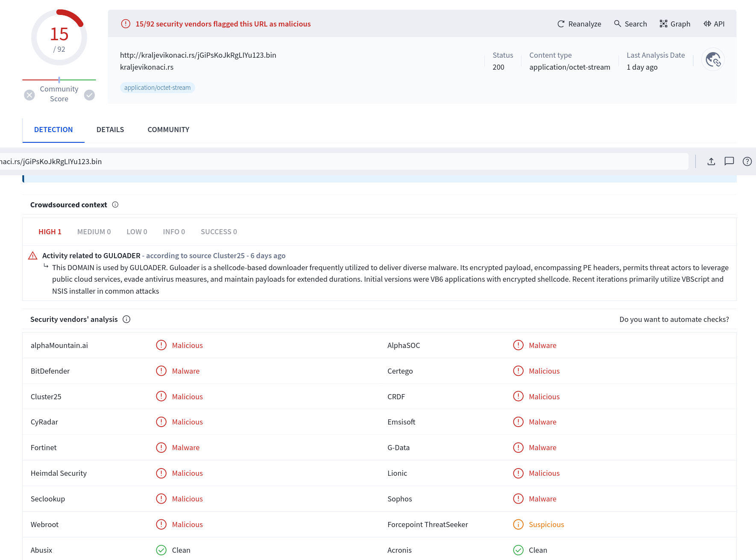
Task: Click the Seclookup vendor name
Action: pyautogui.click(x=48, y=499)
